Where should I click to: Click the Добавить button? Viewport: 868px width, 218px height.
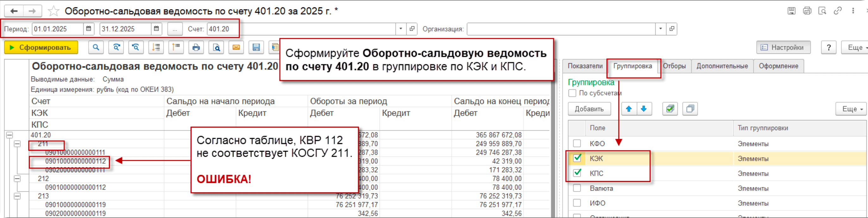coord(589,109)
